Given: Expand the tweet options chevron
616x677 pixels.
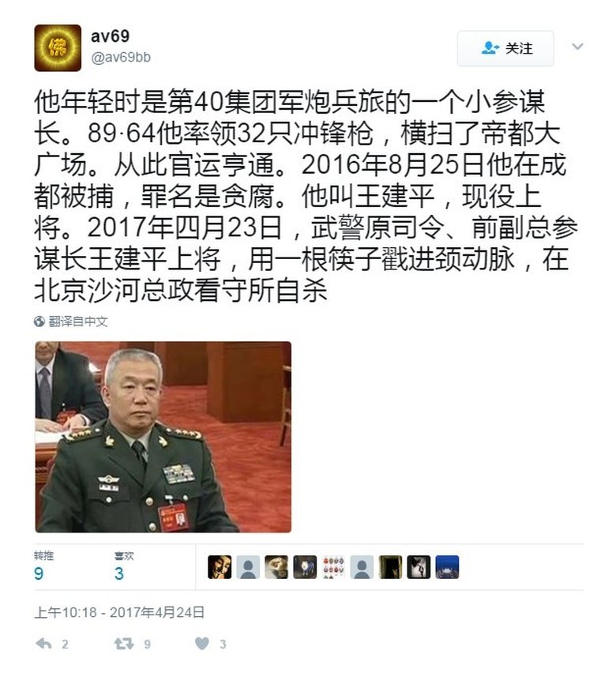Looking at the screenshot, I should coord(577,47).
